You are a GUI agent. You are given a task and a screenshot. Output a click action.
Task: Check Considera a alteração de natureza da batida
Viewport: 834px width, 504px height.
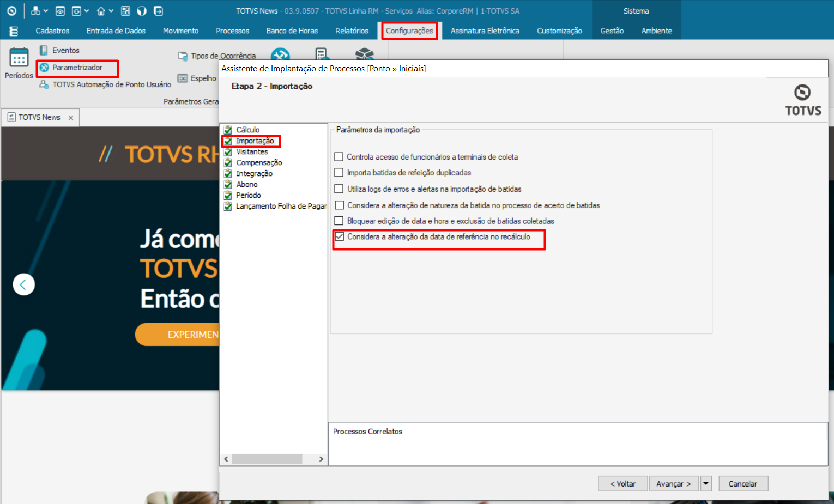[339, 205]
